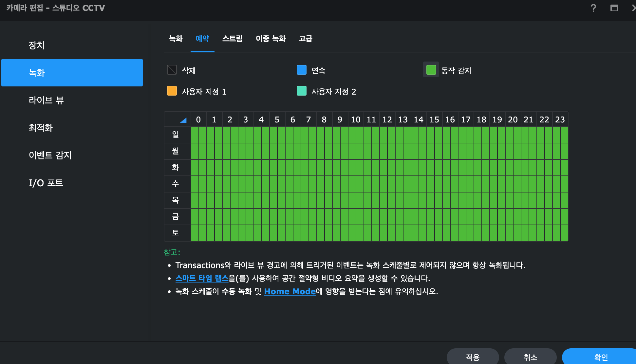636x364 pixels.
Task: Open the 스마트 타임 랩스 link
Action: [202, 278]
